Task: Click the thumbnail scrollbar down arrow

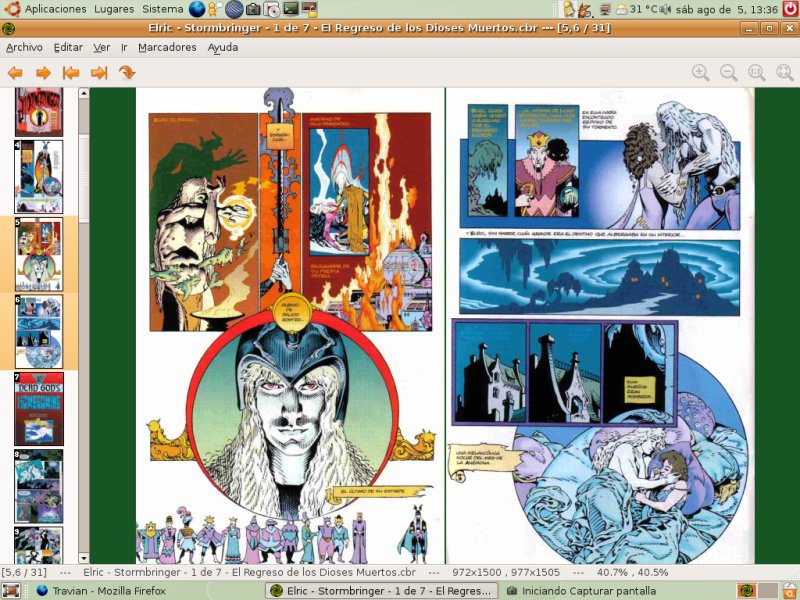Action: point(84,558)
